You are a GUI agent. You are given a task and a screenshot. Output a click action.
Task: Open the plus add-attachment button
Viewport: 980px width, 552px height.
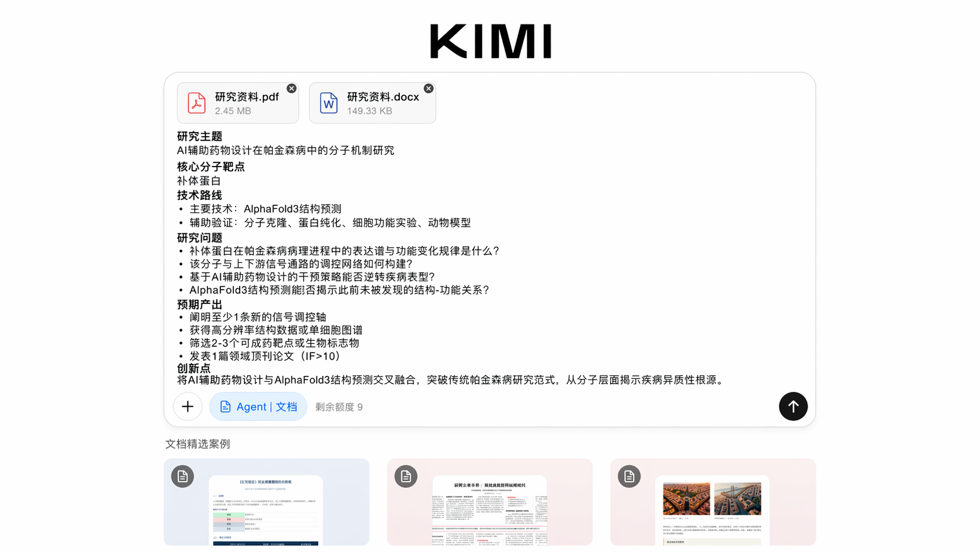coord(188,407)
